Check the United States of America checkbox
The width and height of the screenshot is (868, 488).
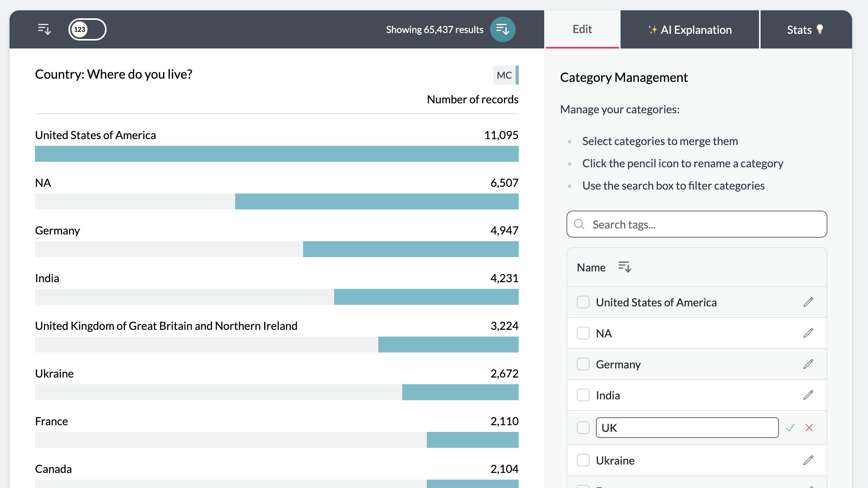click(583, 302)
